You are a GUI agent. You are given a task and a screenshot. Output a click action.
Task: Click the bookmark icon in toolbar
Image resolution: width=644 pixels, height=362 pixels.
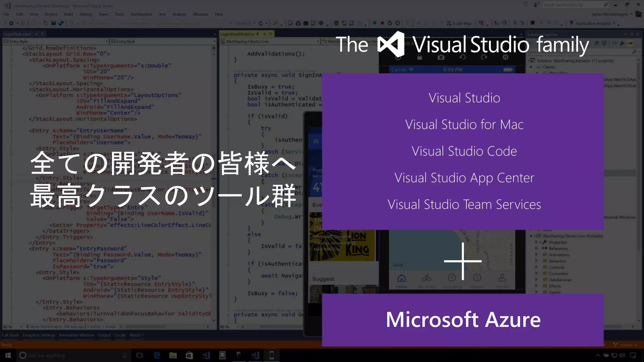[x=532, y=23]
